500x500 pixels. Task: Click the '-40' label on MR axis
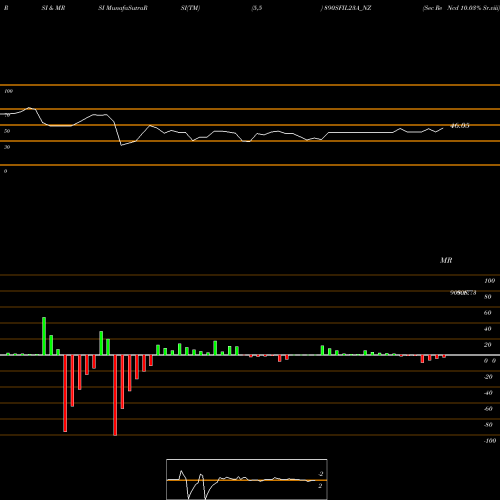pyautogui.click(x=488, y=393)
